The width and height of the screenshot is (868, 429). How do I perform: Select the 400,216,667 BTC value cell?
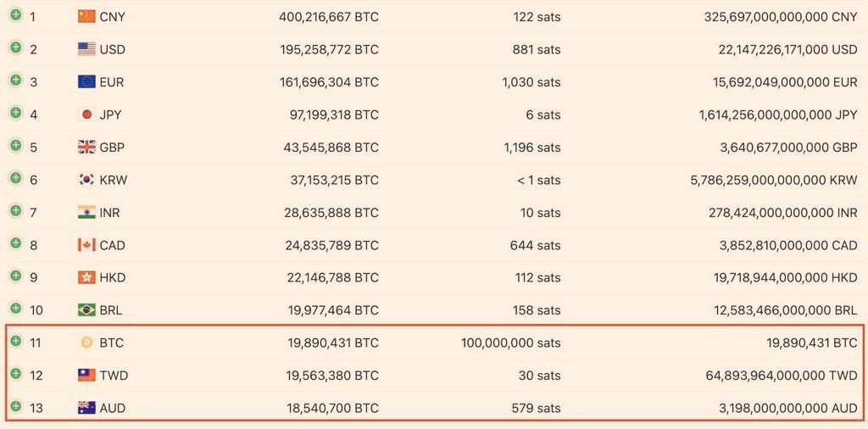pos(329,17)
